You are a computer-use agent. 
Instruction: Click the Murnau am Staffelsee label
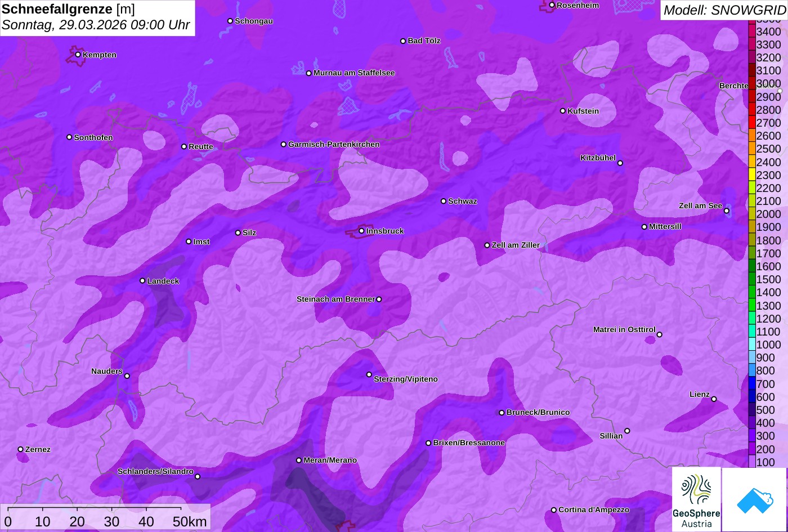click(354, 73)
